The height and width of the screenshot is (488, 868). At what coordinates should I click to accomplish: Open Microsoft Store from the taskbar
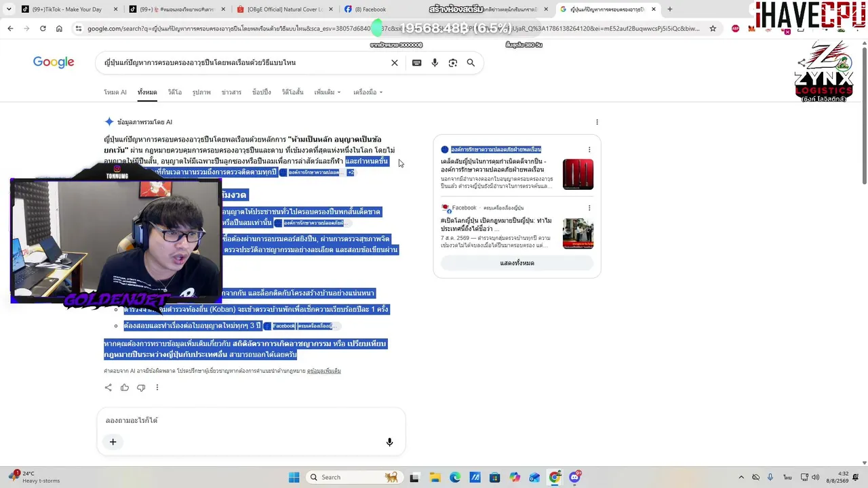[x=495, y=477]
